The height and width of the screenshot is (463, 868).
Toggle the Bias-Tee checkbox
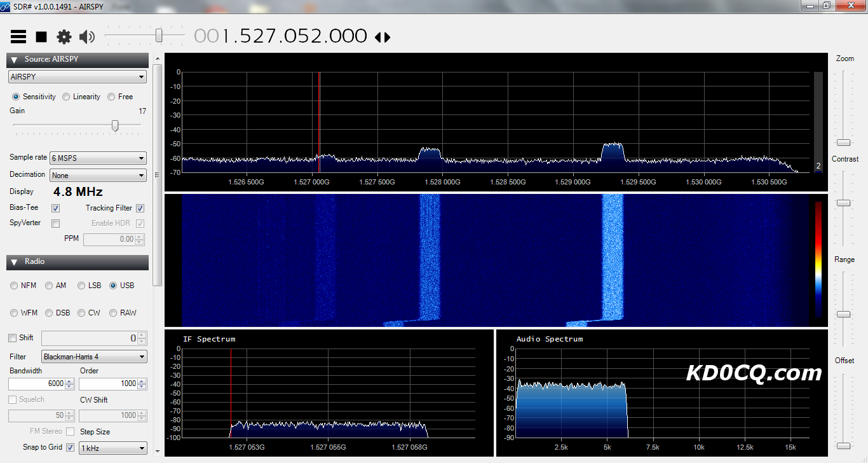[55, 208]
